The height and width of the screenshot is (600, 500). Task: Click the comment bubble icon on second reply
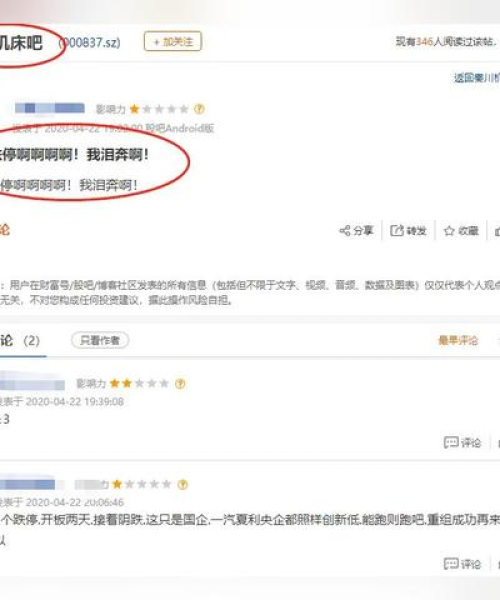[451, 564]
